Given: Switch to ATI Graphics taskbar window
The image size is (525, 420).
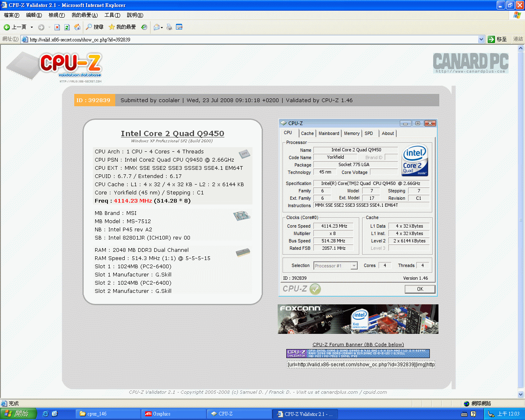Looking at the screenshot, I should tap(173, 414).
